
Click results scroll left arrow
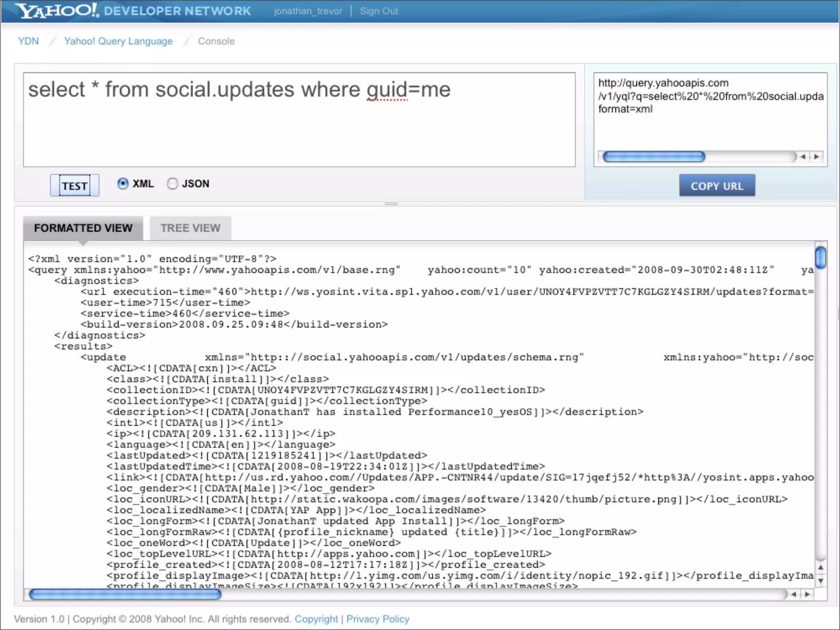tap(794, 594)
